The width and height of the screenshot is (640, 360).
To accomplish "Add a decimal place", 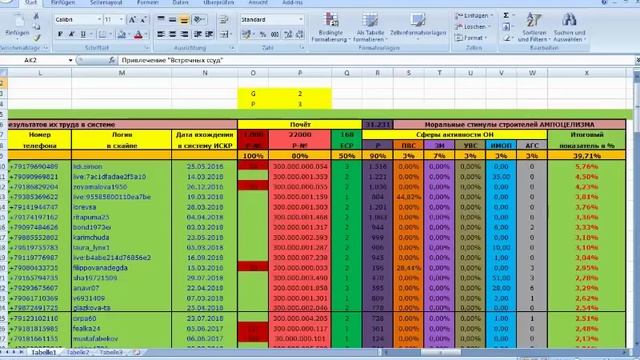I will point(288,35).
